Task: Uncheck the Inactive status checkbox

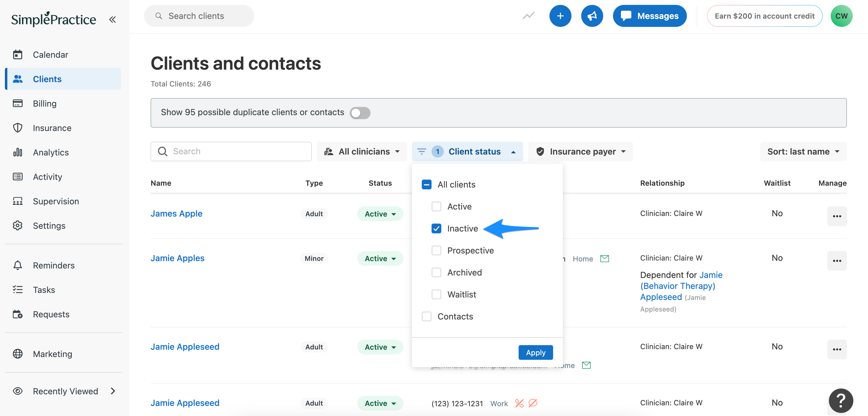Action: (x=436, y=228)
